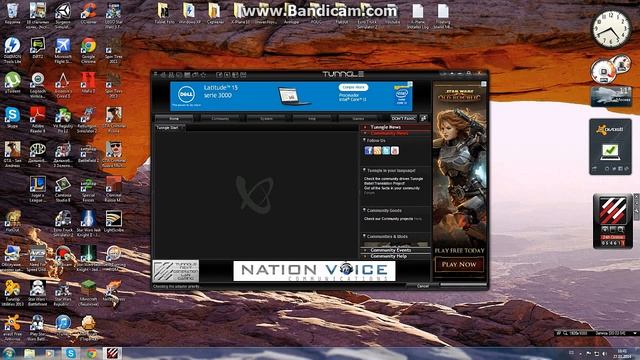Launch Skype from the desktop
640x360 pixels.
(12, 118)
